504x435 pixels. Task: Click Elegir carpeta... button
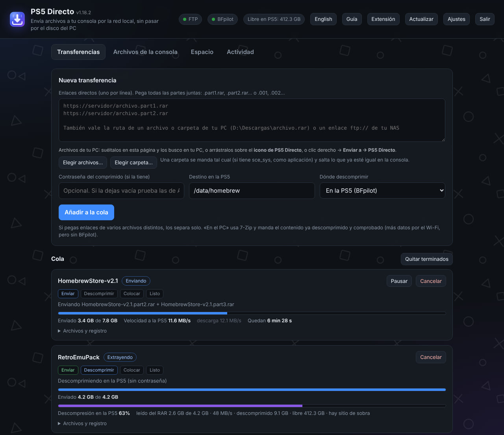pos(133,163)
